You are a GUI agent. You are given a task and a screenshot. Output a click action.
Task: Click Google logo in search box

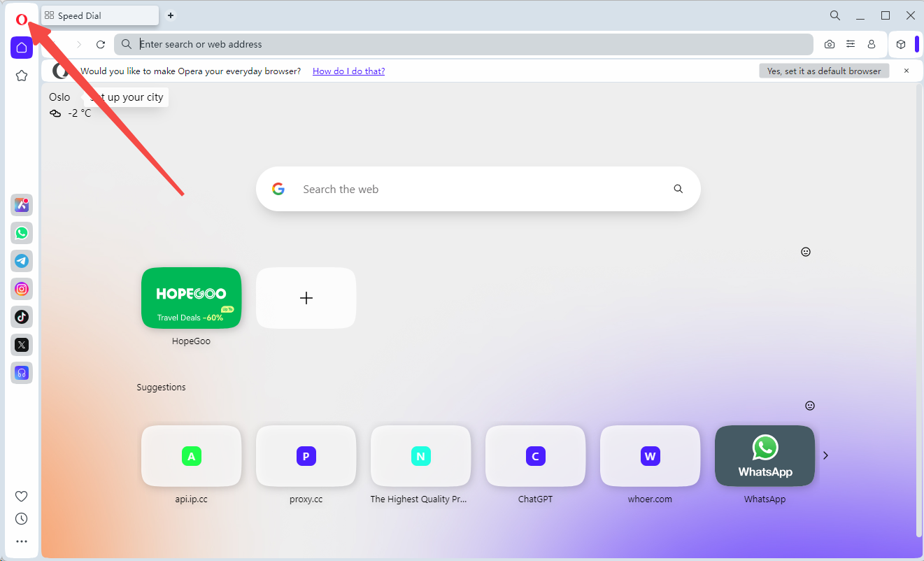pyautogui.click(x=278, y=189)
